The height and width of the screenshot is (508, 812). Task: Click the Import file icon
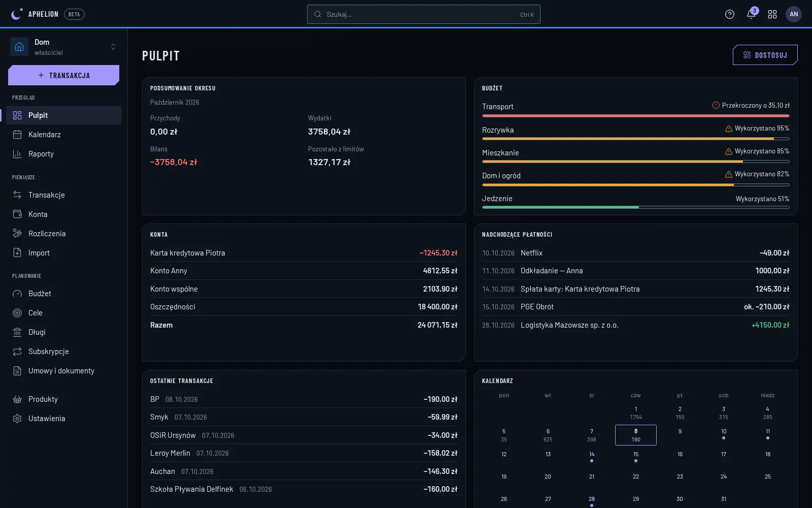coord(17,253)
